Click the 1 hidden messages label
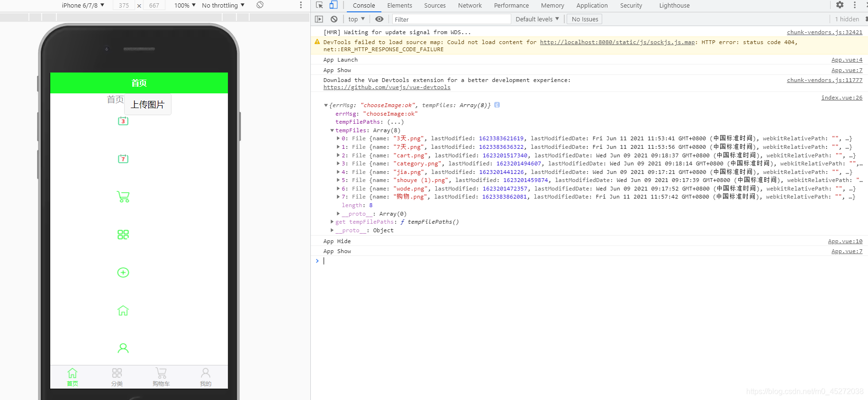Screen dimensions: 868x400 847,19
